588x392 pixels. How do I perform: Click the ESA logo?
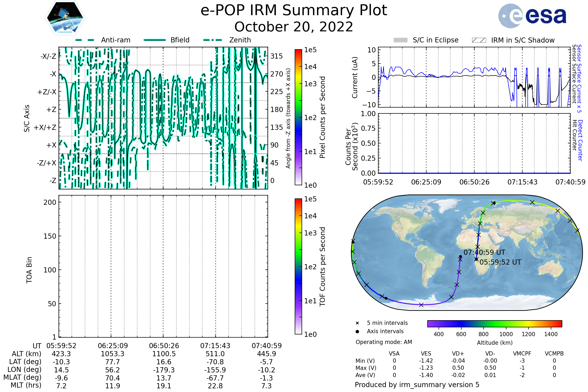[x=532, y=16]
